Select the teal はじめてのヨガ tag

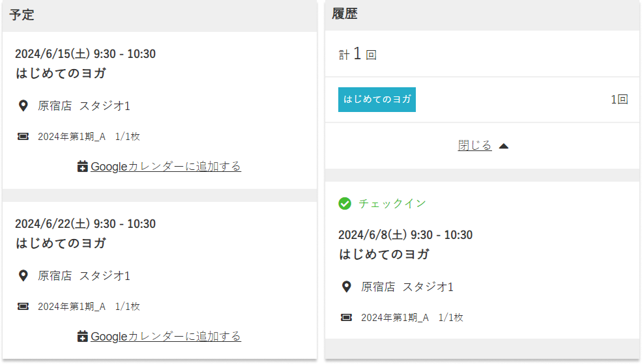pos(377,100)
